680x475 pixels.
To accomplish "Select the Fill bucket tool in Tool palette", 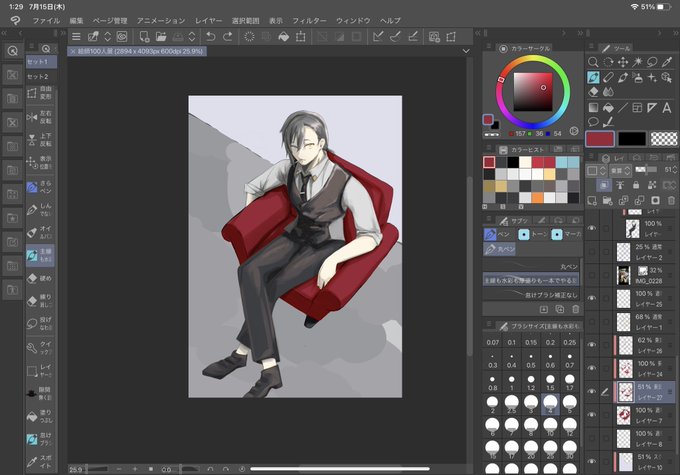I will pyautogui.click(x=608, y=108).
